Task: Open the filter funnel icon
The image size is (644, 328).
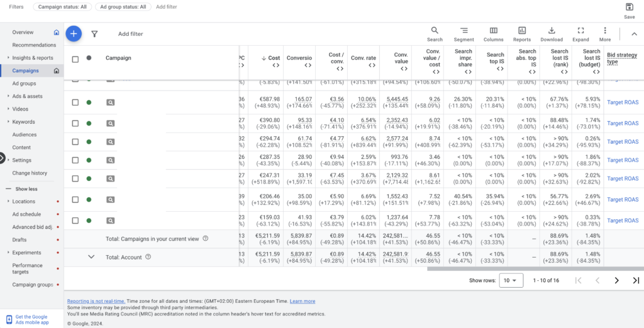Action: coord(94,34)
